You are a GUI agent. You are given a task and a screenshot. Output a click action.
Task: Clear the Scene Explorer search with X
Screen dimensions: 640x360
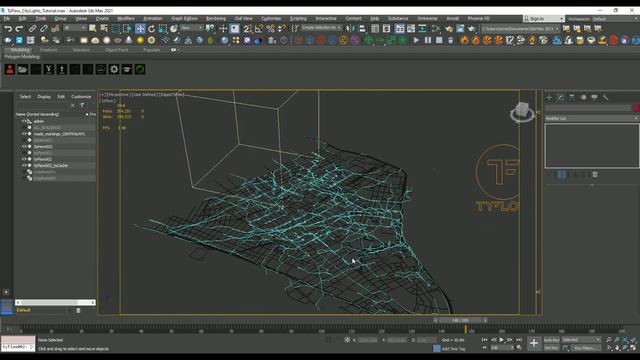point(73,105)
